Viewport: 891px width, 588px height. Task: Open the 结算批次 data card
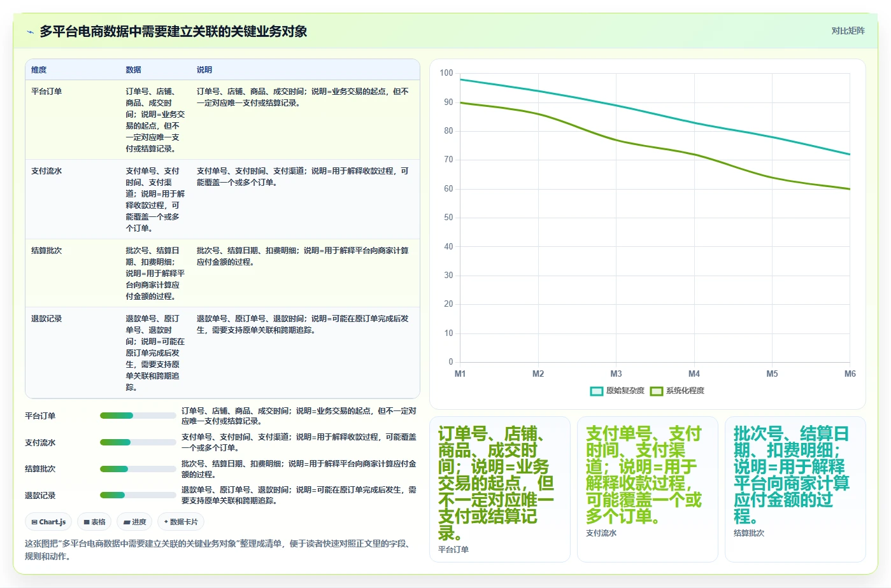coord(795,489)
